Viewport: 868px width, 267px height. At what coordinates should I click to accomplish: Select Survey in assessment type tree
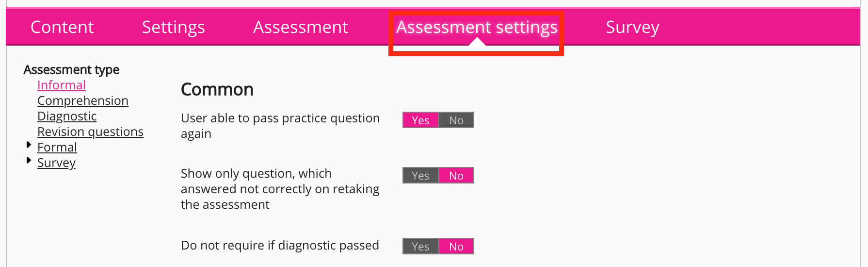(56, 163)
